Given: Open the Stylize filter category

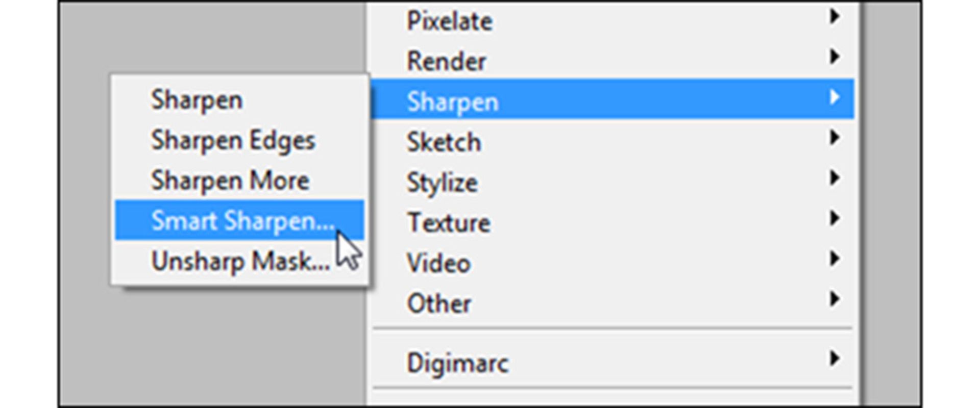Looking at the screenshot, I should [612, 181].
